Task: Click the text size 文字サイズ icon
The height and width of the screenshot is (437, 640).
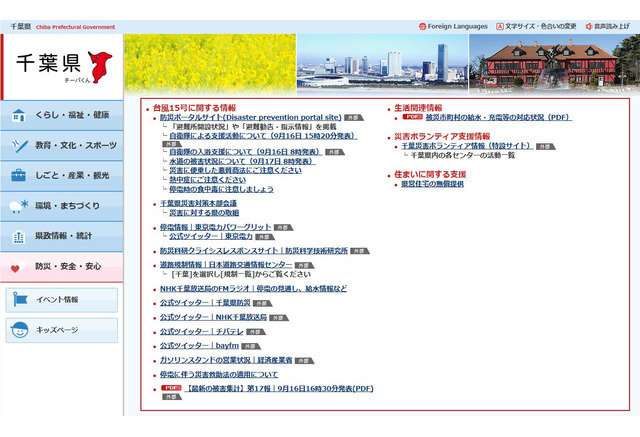Action: tap(499, 25)
